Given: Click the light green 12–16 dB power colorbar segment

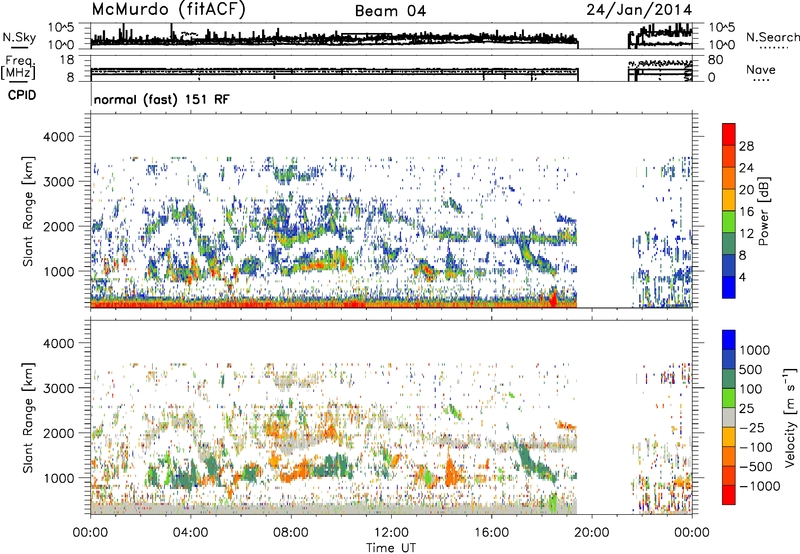Looking at the screenshot, I should 729,222.
